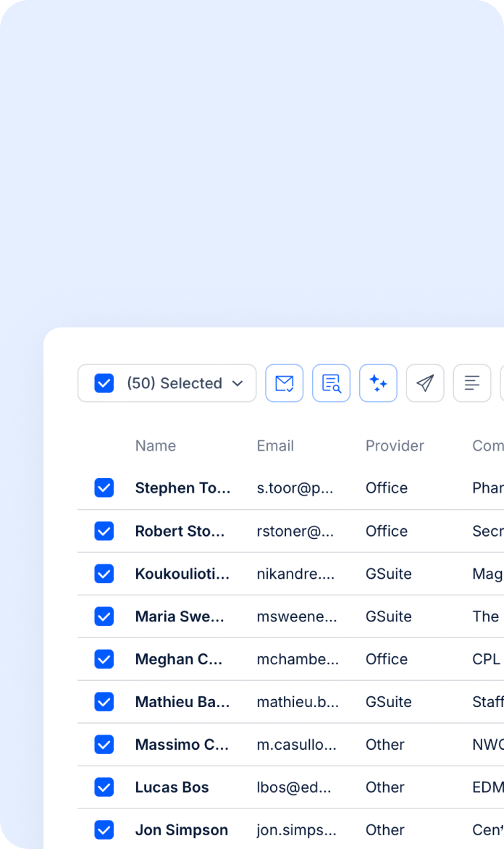The height and width of the screenshot is (849, 504).
Task: Select Other provider in Massimo C... row
Action: tap(385, 745)
